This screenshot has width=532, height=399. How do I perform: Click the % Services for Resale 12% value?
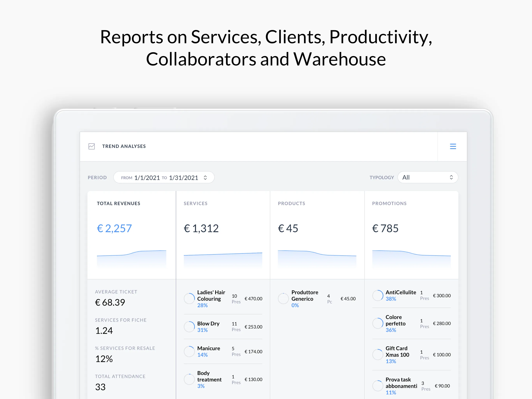coord(104,359)
